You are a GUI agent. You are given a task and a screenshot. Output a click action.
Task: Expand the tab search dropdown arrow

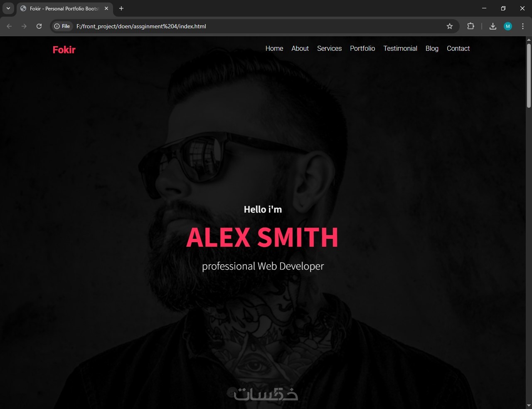(8, 8)
